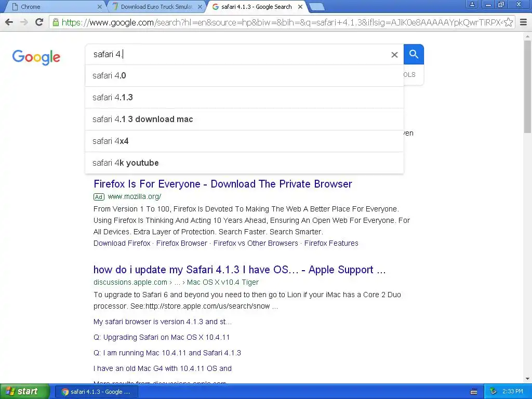Close the safari 4.1.3 Google Search tab
The height and width of the screenshot is (399, 532).
(300, 7)
